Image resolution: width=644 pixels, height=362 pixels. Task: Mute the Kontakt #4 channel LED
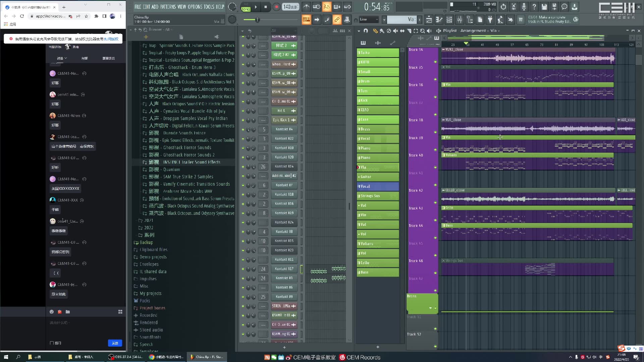pos(243,129)
